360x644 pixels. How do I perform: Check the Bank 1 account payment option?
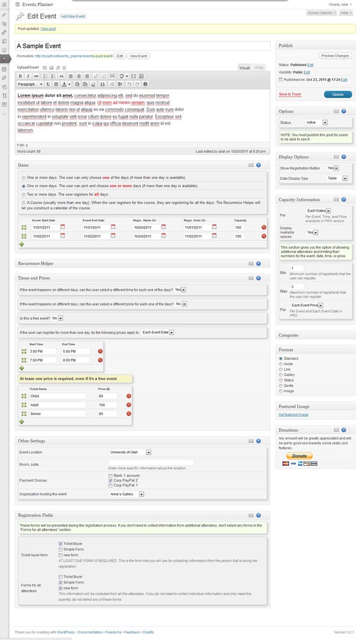coord(110,475)
